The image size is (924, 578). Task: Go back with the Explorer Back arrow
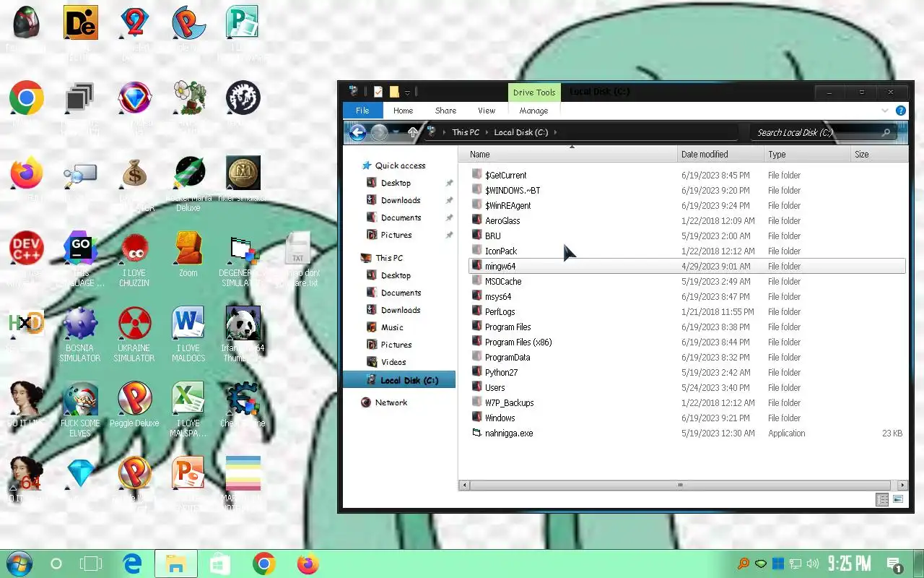(357, 132)
